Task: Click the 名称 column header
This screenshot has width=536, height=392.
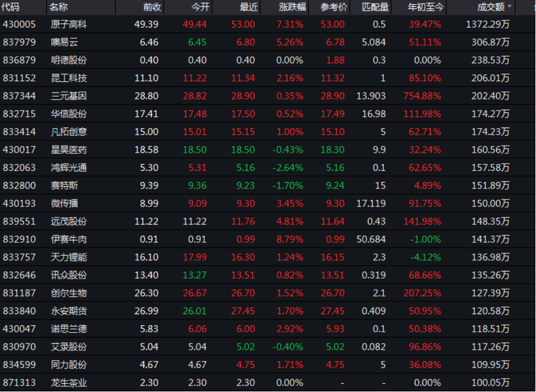Action: tap(59, 7)
